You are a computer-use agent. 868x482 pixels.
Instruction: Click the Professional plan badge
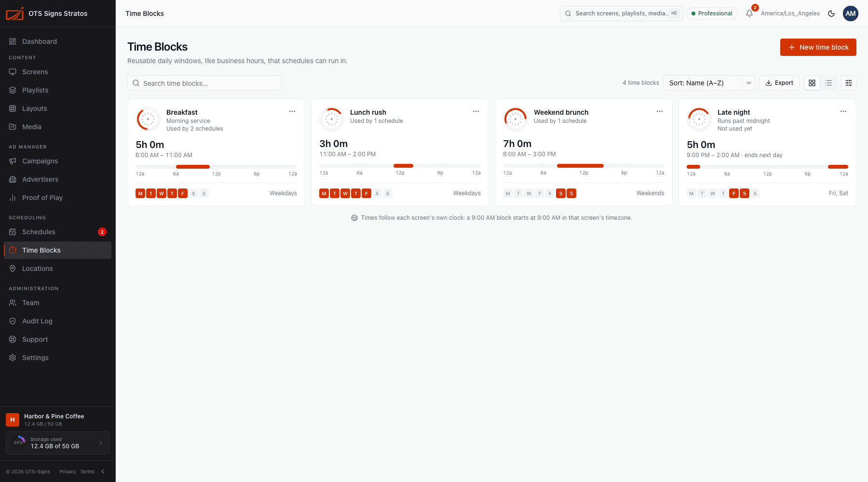click(712, 13)
